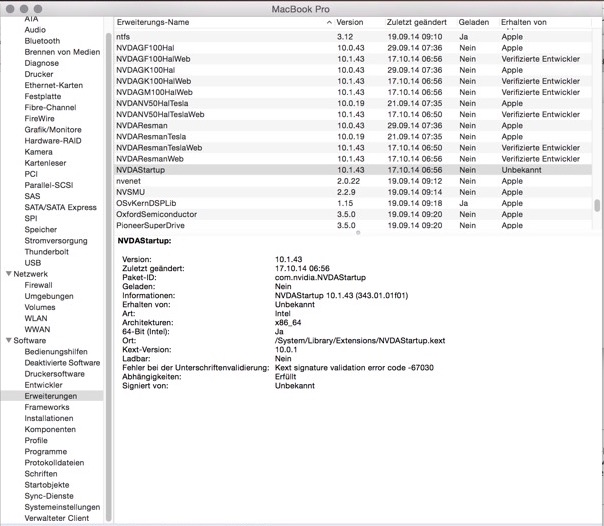Select Parallel-SCSI in the sidebar
Image resolution: width=604 pixels, height=526 pixels.
[49, 185]
